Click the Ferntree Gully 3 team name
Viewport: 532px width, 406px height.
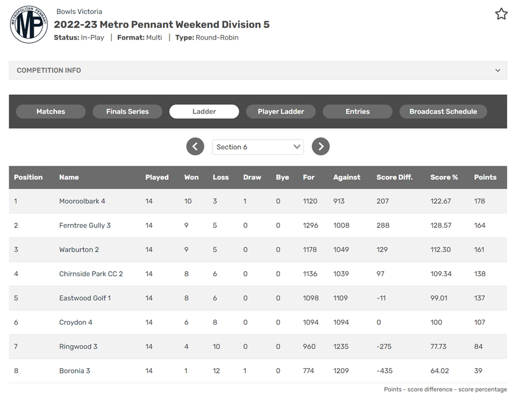click(x=85, y=226)
